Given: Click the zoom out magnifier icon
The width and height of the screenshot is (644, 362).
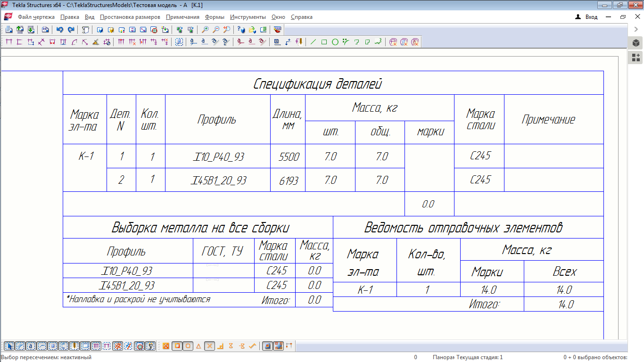Looking at the screenshot, I should [216, 30].
